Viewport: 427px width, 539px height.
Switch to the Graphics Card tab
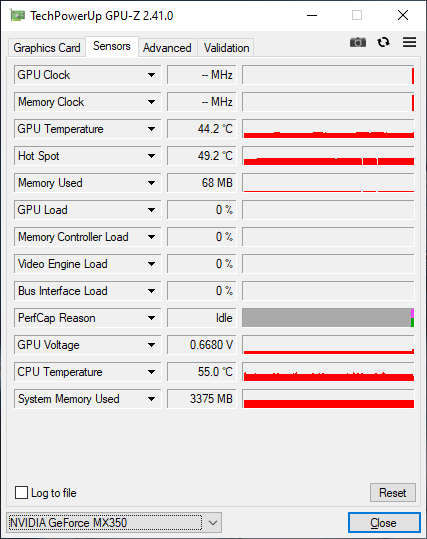click(x=47, y=47)
